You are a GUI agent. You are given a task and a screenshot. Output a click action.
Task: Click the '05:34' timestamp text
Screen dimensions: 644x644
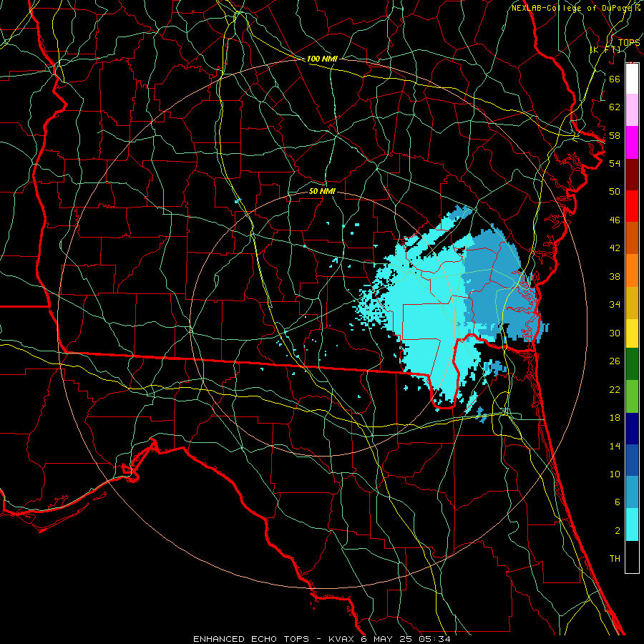coord(434,639)
